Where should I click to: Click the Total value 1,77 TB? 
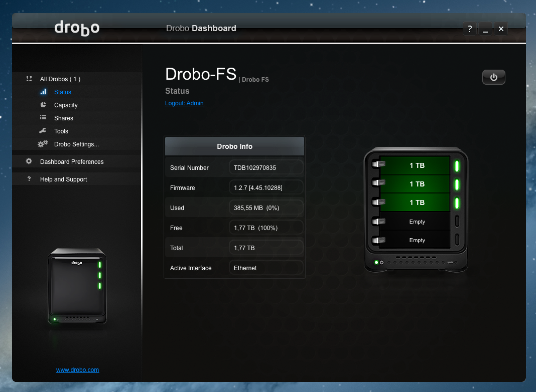click(266, 248)
